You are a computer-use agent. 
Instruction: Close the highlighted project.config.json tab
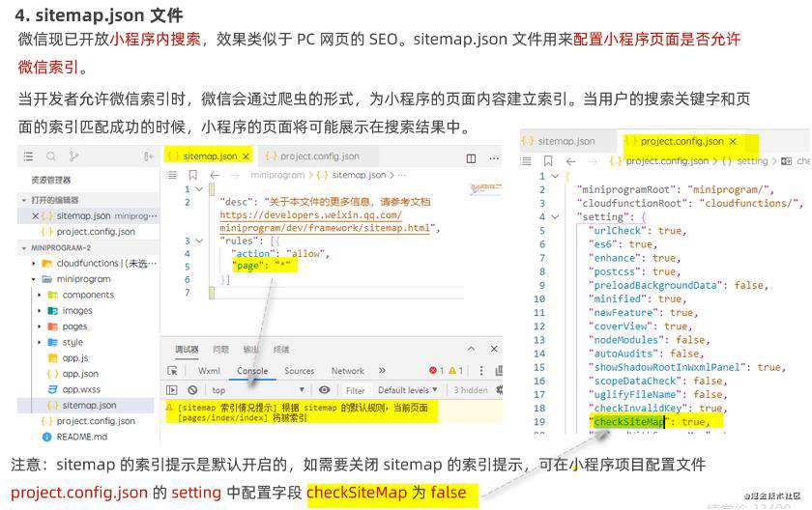[733, 141]
